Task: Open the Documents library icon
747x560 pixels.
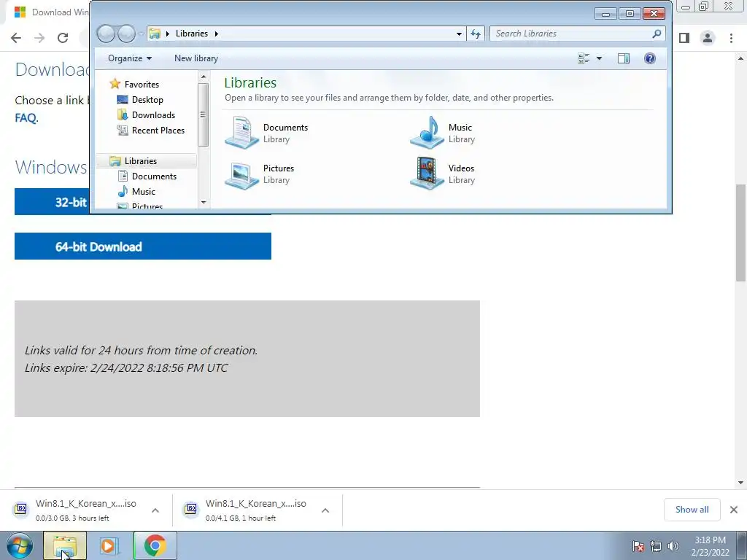Action: pos(242,133)
